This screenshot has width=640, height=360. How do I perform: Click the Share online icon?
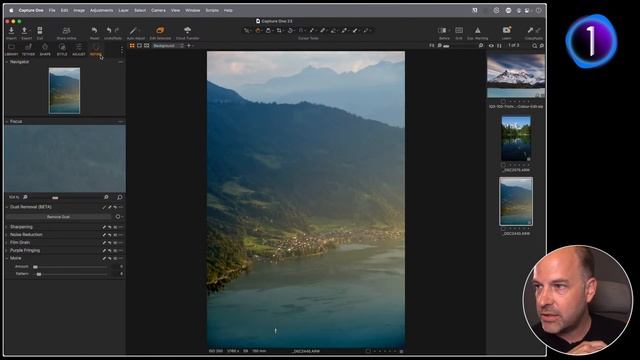pos(66,31)
